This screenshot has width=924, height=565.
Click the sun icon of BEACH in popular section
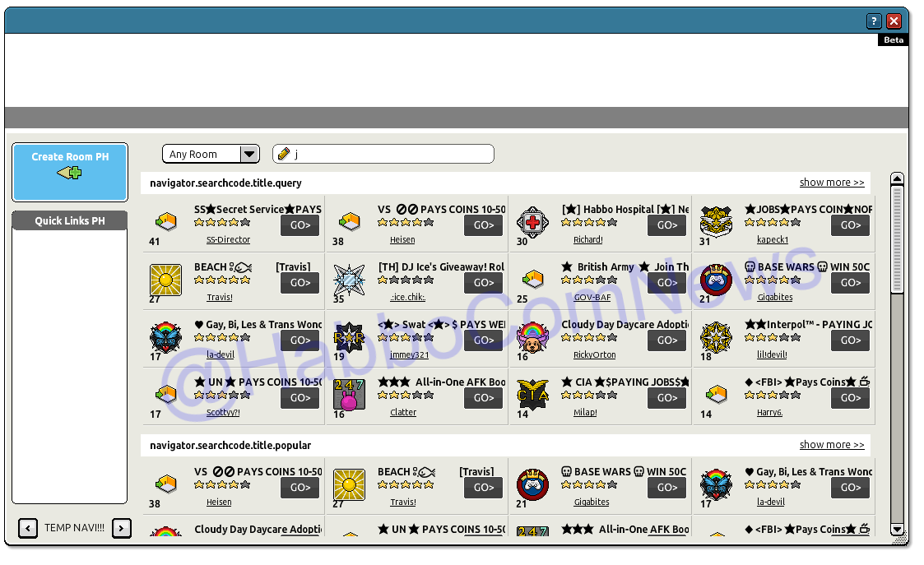click(349, 484)
